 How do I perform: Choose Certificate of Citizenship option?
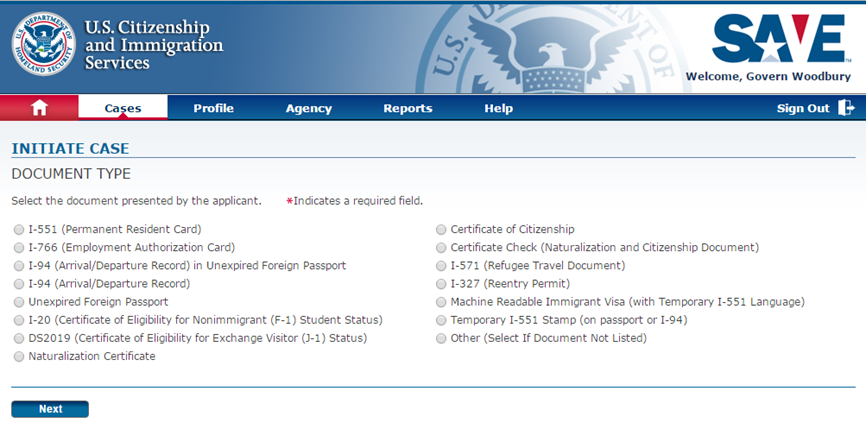pyautogui.click(x=441, y=229)
